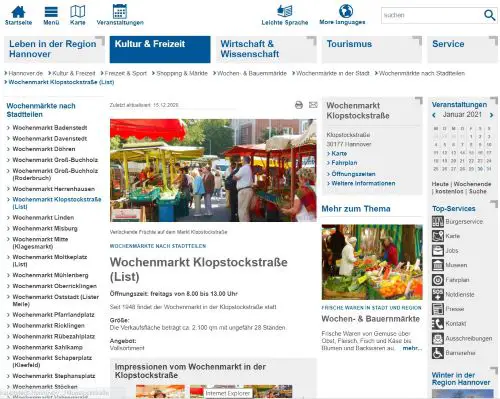Go to next month in calendar

click(491, 115)
